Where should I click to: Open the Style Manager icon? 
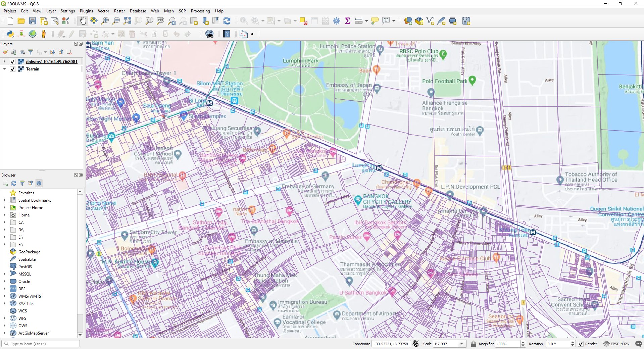(x=66, y=21)
